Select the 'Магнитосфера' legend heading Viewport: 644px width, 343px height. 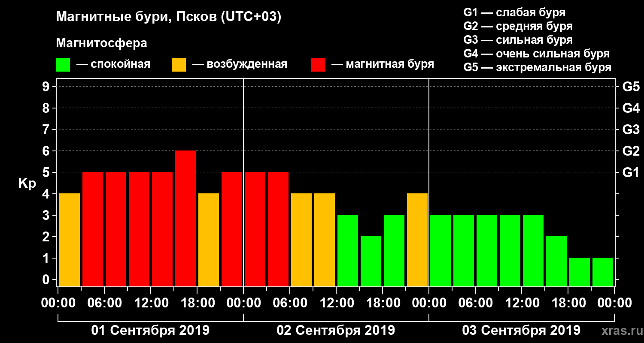101,43
